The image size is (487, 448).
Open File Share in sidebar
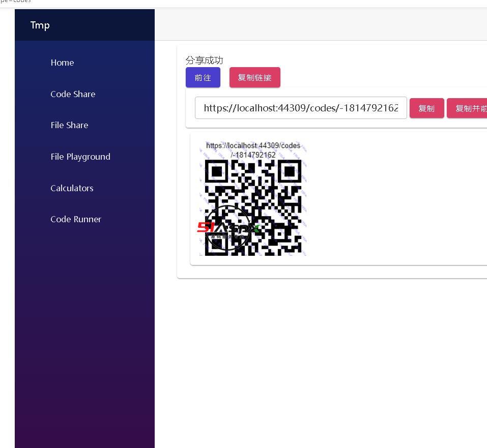(69, 125)
